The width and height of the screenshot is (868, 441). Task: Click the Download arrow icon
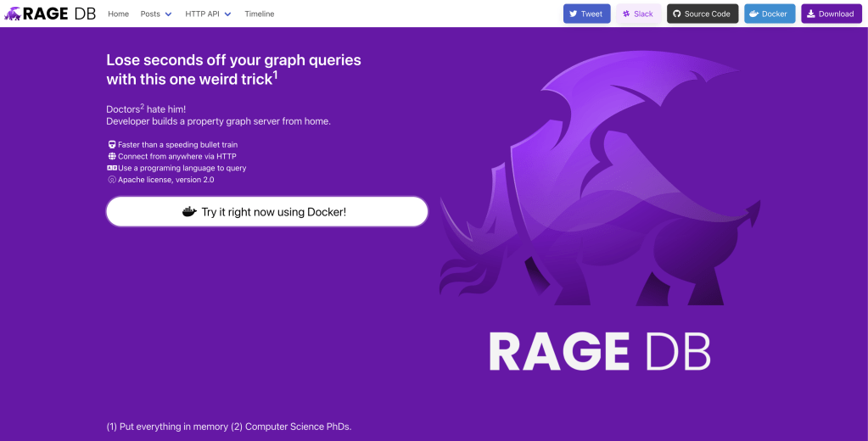pos(810,14)
